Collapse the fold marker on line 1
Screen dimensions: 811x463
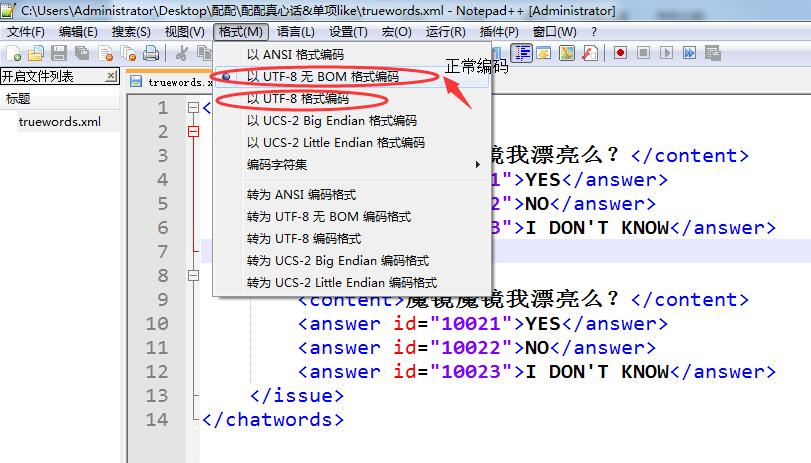tap(193, 108)
